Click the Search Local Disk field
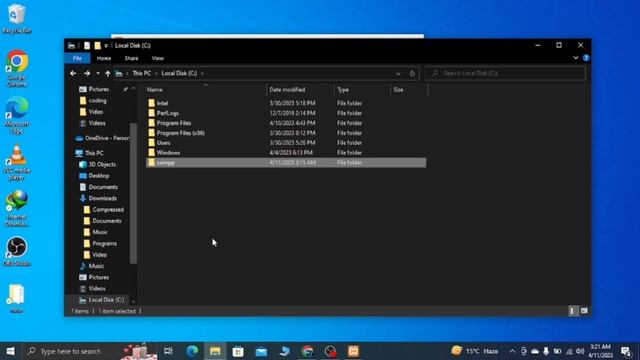 pyautogui.click(x=505, y=73)
